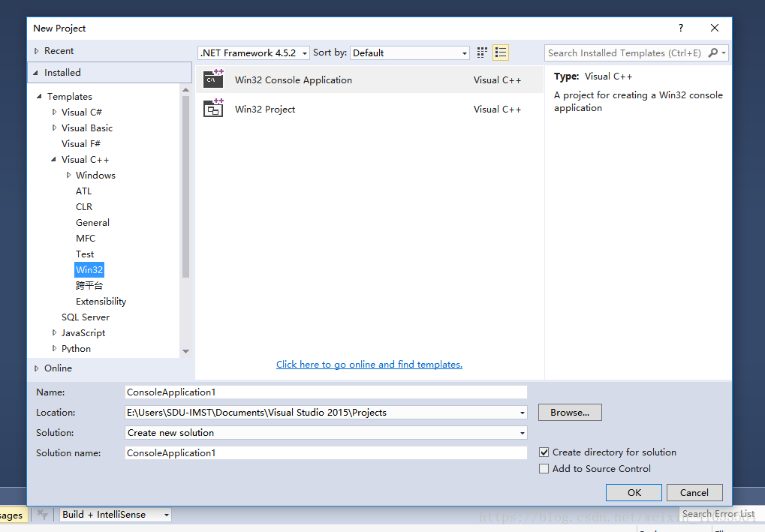Click the template tree scrollbar thumb
This screenshot has height=532, width=765.
click(185, 186)
